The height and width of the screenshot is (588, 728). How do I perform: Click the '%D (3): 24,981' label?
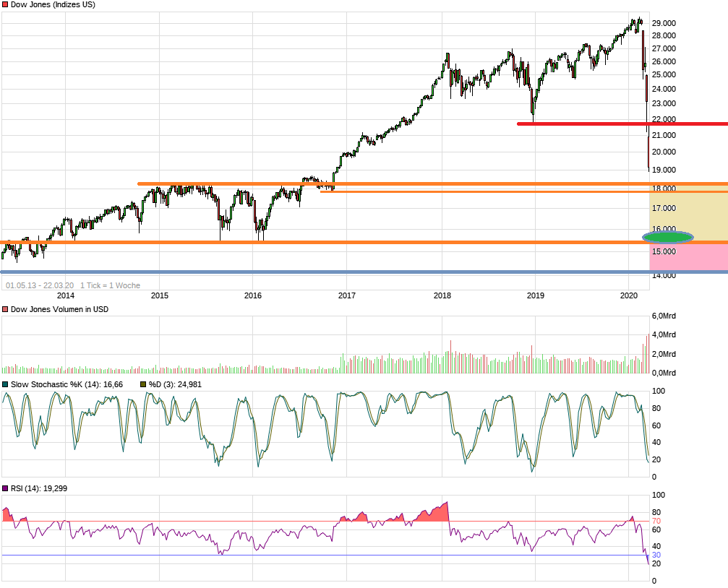click(175, 385)
